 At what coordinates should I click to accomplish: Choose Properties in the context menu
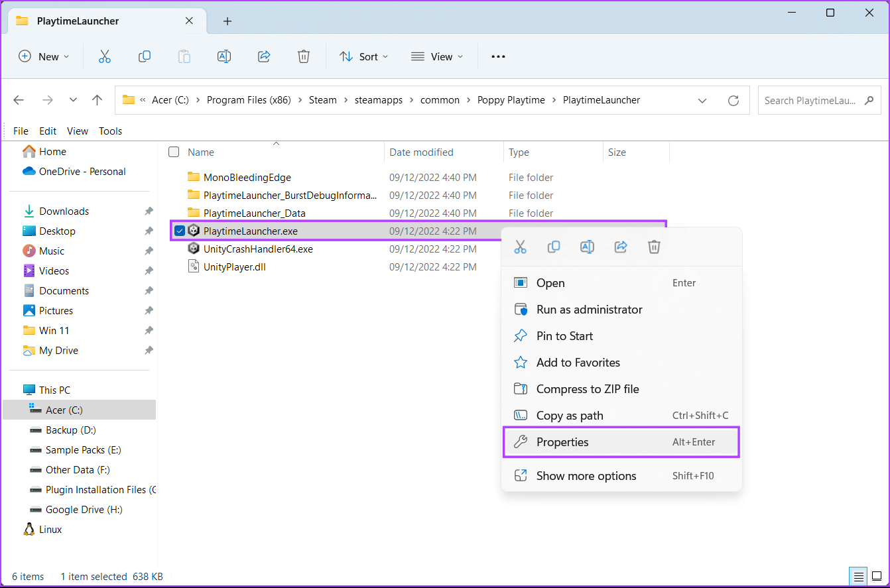tap(621, 442)
